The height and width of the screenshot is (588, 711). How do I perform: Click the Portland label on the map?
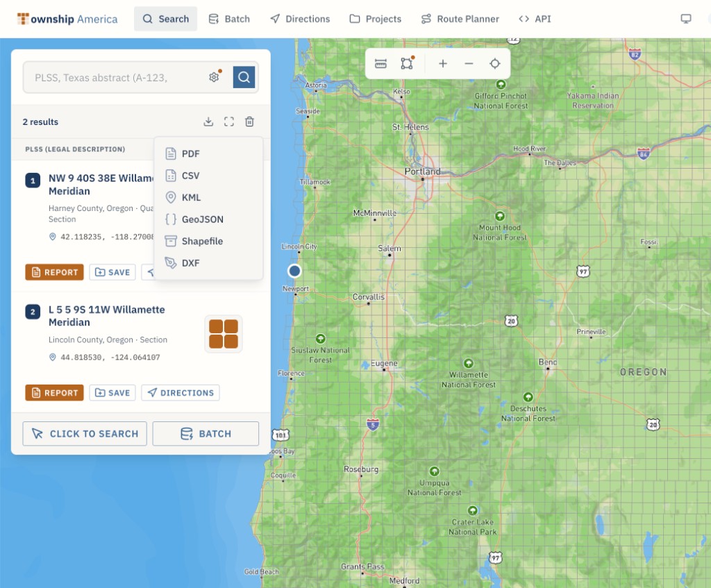pos(422,171)
